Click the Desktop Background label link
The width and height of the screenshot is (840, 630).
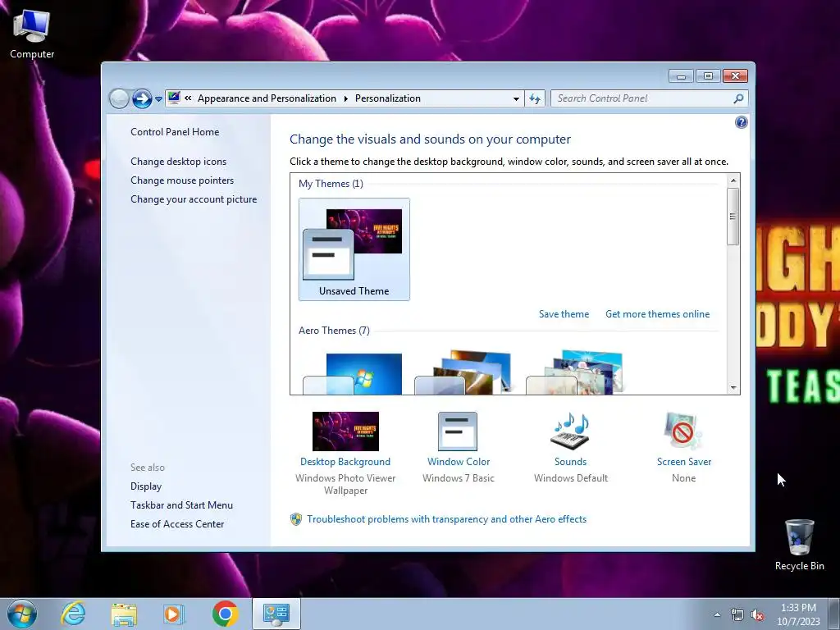click(x=345, y=462)
